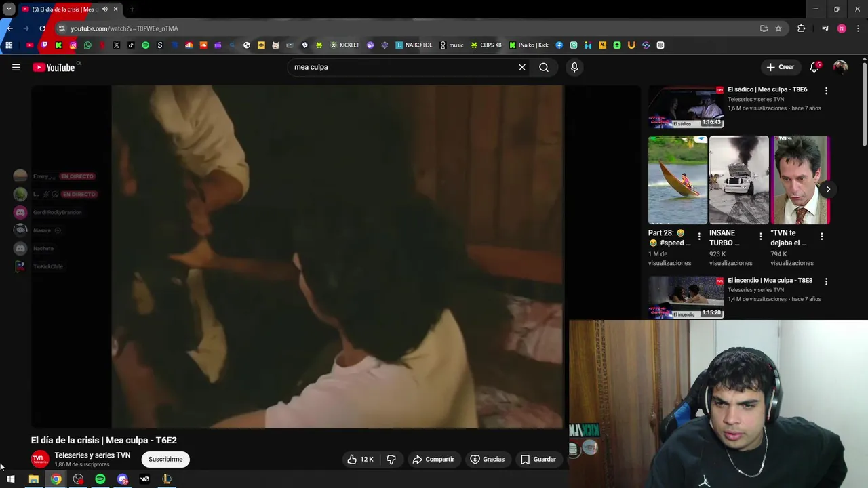Open YouTube notifications bell
Viewport: 868px width, 488px height.
pos(814,67)
